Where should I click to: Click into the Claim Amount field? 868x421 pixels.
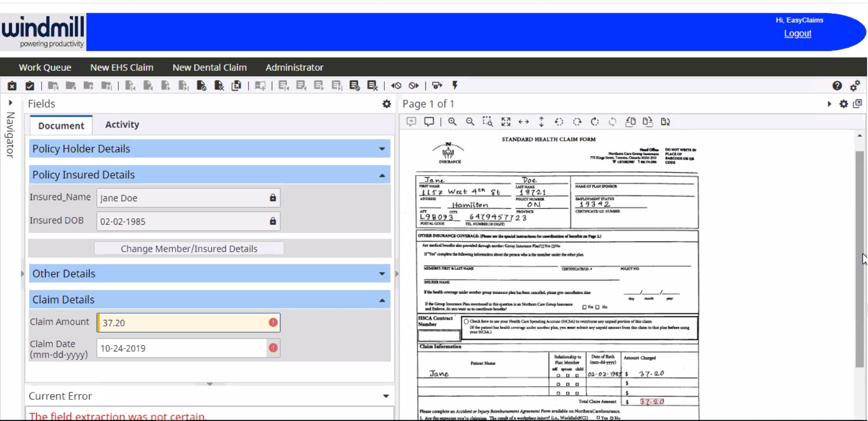pyautogui.click(x=183, y=323)
